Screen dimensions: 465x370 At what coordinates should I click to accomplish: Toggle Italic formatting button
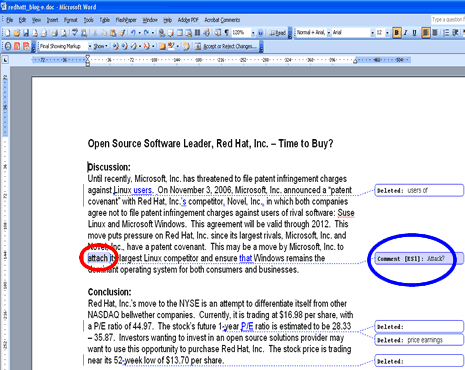coord(406,33)
